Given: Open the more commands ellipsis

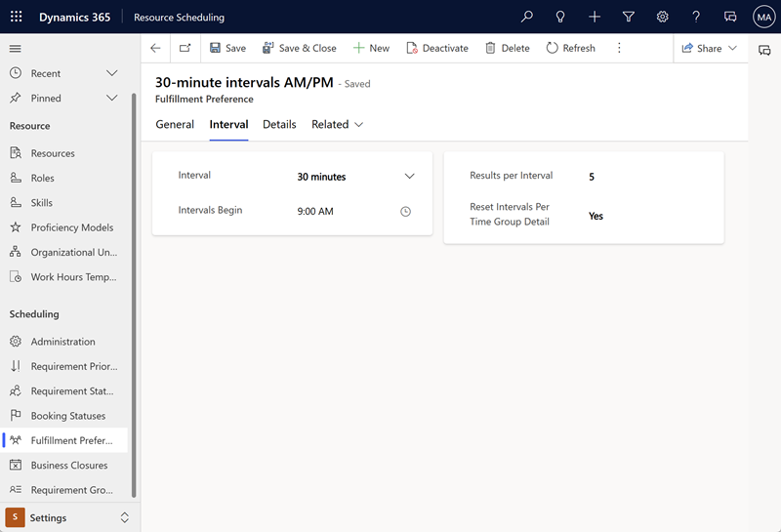Looking at the screenshot, I should (x=619, y=48).
